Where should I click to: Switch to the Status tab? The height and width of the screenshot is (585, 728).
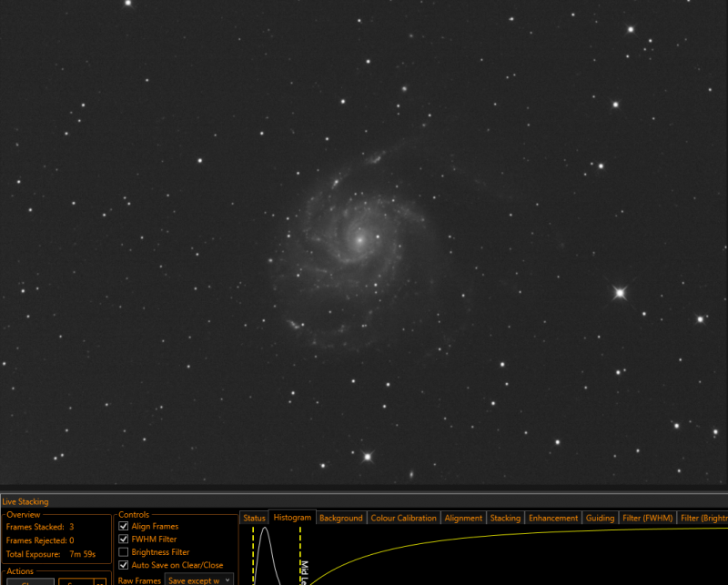pyautogui.click(x=254, y=518)
